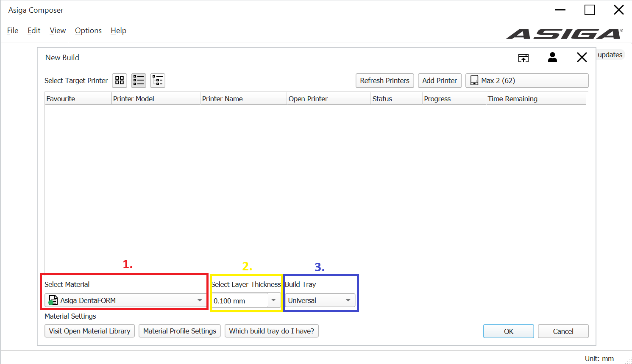Click the Unit: mm status text

(599, 358)
